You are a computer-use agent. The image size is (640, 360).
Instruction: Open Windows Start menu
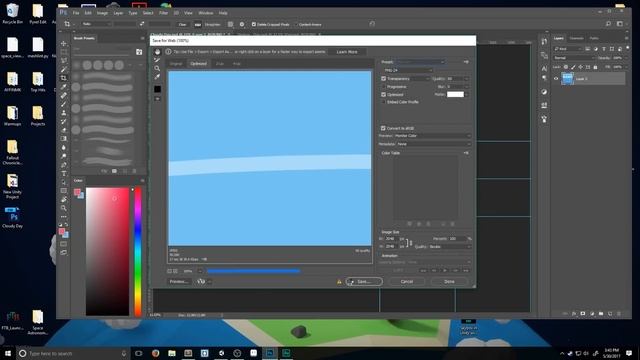point(8,353)
